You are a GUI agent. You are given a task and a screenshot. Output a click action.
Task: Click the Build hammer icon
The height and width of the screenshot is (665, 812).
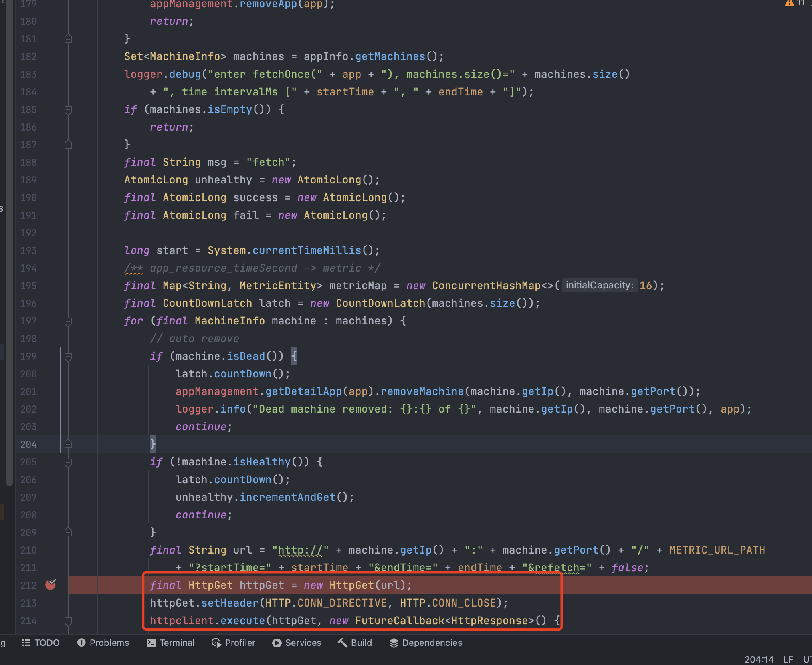coord(343,643)
